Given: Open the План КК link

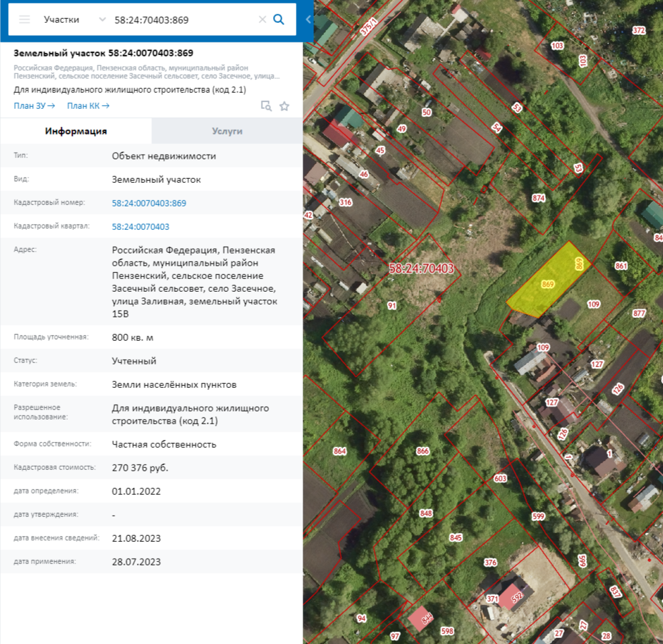Looking at the screenshot, I should (88, 106).
